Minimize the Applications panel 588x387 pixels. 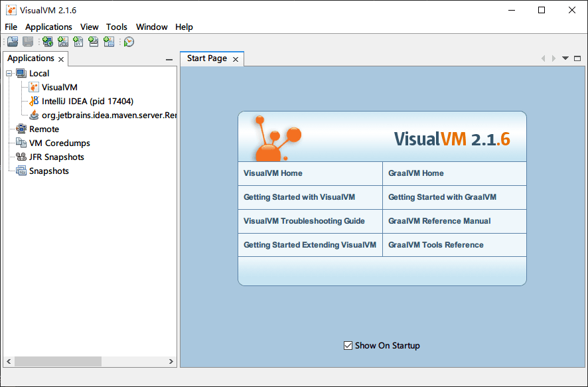169,59
